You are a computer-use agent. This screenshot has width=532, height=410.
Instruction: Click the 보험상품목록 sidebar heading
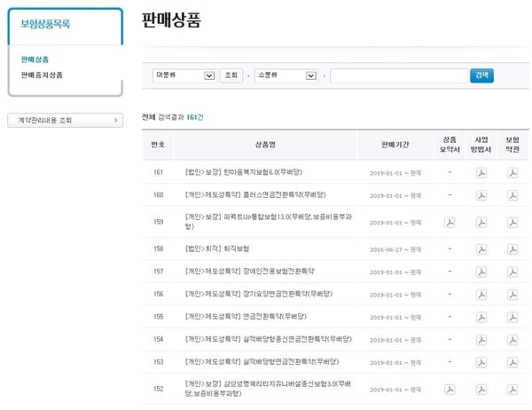(x=45, y=24)
